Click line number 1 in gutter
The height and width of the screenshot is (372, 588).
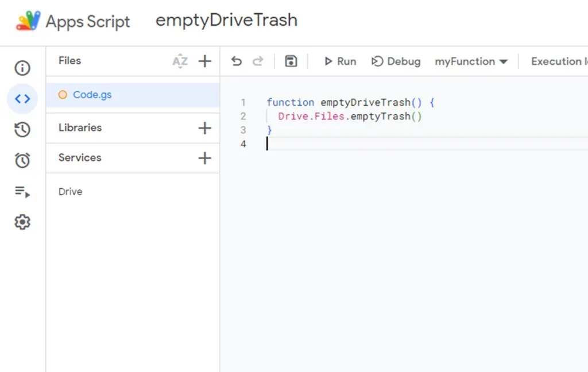click(243, 102)
